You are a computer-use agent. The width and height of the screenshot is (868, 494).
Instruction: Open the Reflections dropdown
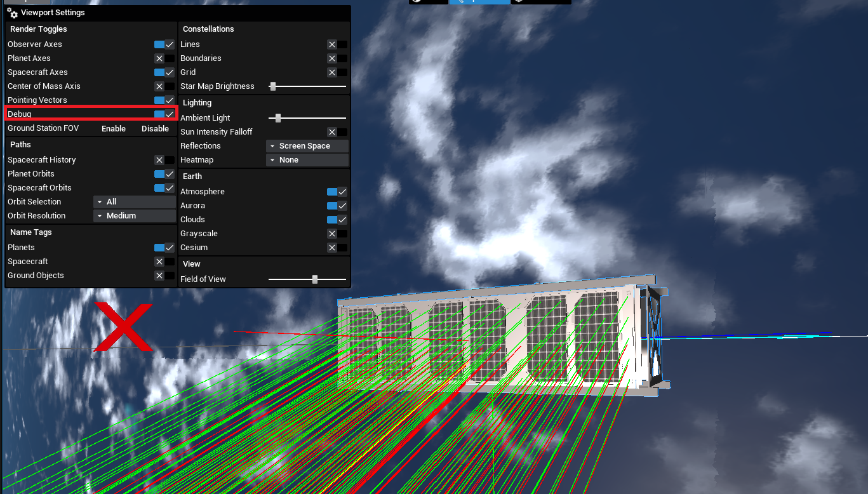coord(307,146)
